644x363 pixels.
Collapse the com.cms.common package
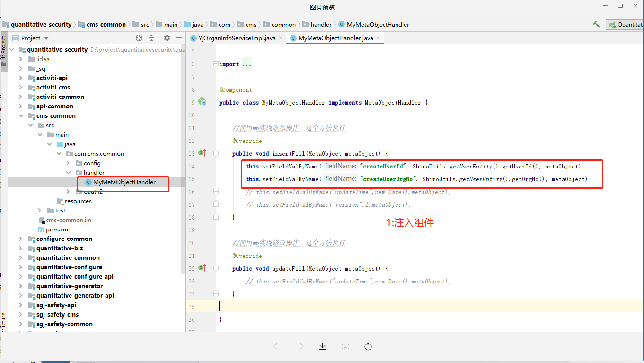59,154
